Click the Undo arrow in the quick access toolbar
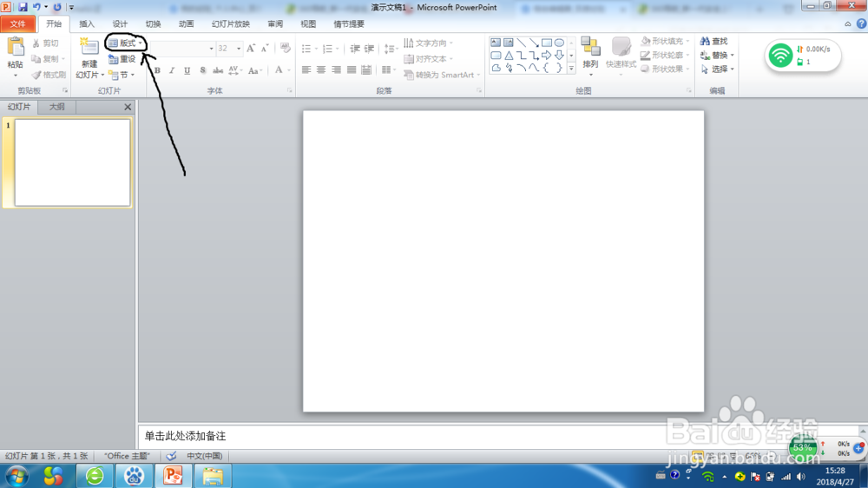Screen dimensions: 868x488 tap(36, 7)
